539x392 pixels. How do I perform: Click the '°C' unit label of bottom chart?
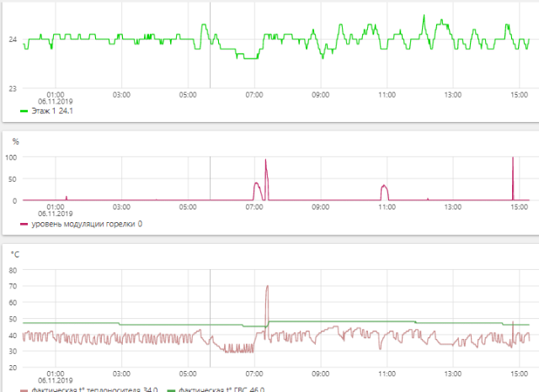pyautogui.click(x=14, y=253)
